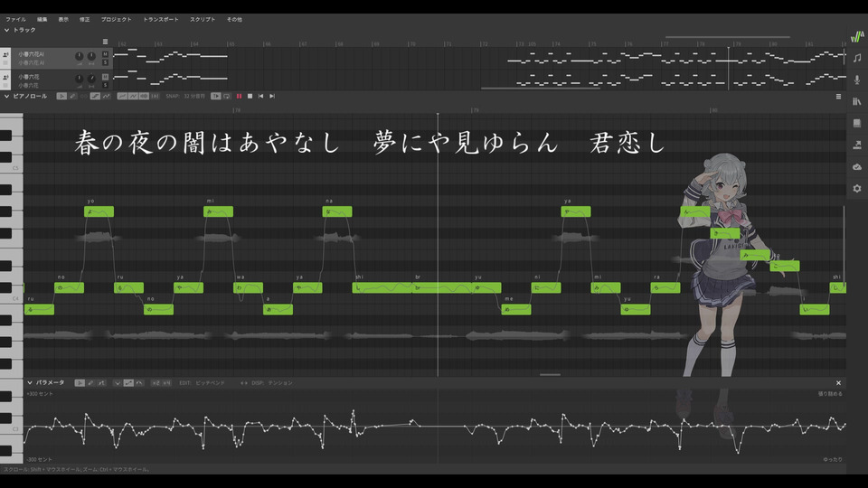868x488 pixels.
Task: Collapse the トラック section
Action: (6, 30)
